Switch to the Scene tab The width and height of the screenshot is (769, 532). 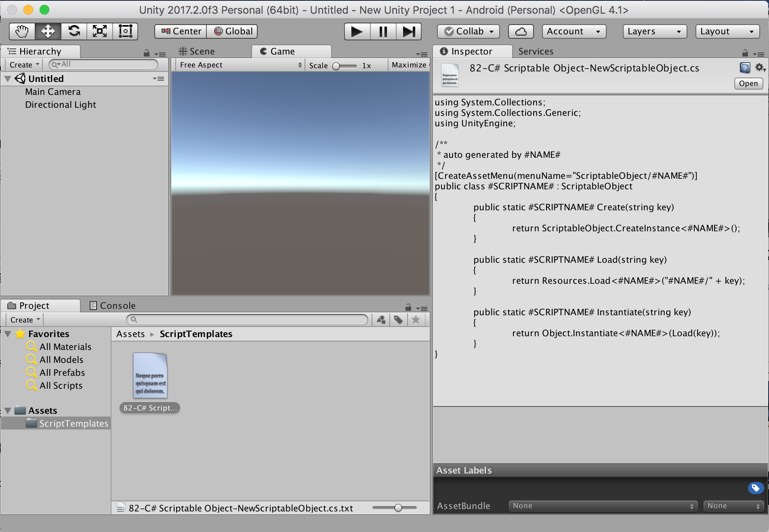(197, 52)
